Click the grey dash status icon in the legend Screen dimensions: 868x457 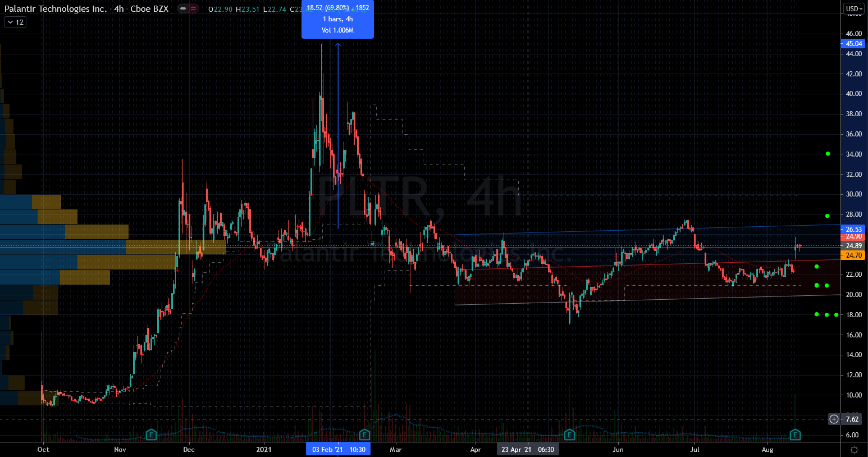click(x=183, y=9)
